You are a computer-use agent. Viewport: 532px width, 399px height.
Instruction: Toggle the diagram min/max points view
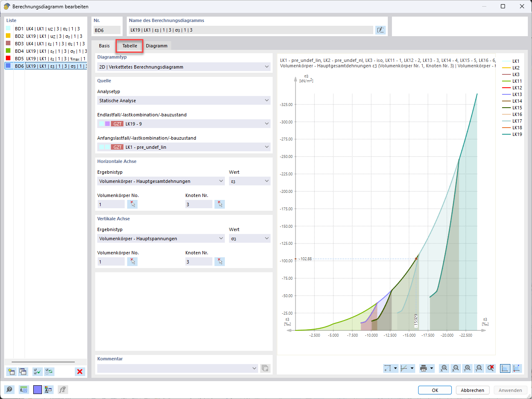coord(517,368)
